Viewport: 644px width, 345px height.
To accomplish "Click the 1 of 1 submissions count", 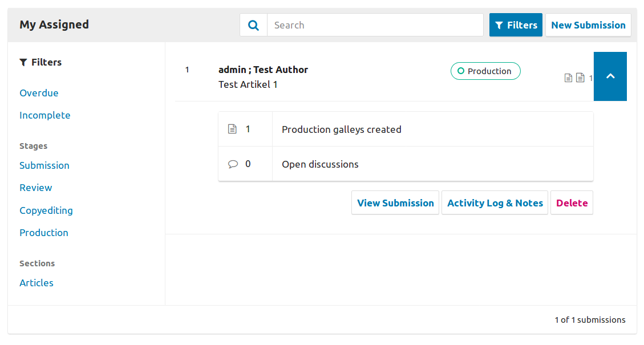I will (x=590, y=320).
